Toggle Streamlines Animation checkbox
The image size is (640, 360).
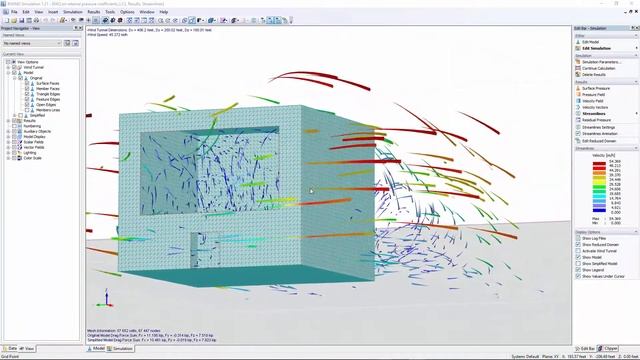coord(578,133)
